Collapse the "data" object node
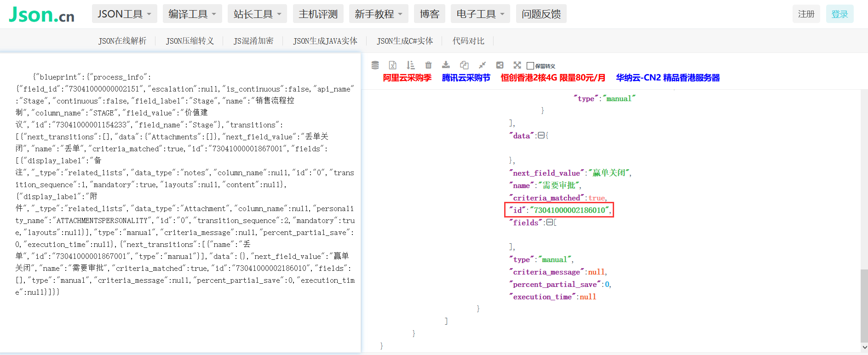 (541, 136)
